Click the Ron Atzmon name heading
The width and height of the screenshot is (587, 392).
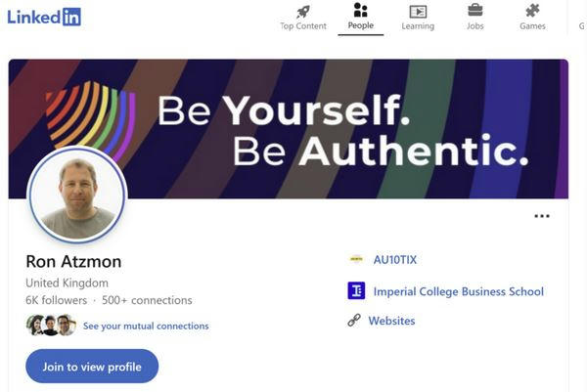pyautogui.click(x=73, y=262)
